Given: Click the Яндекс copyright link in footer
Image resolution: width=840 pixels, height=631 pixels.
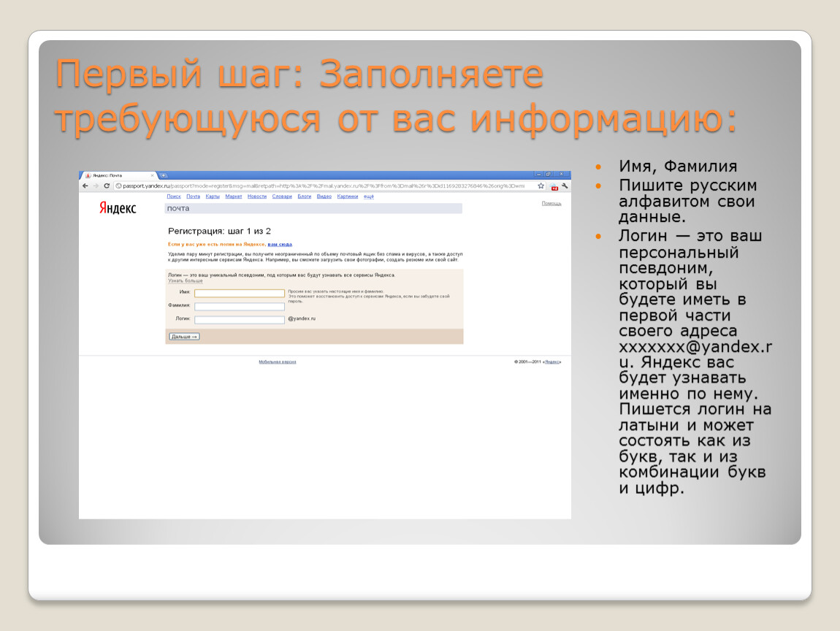Looking at the screenshot, I should (552, 362).
